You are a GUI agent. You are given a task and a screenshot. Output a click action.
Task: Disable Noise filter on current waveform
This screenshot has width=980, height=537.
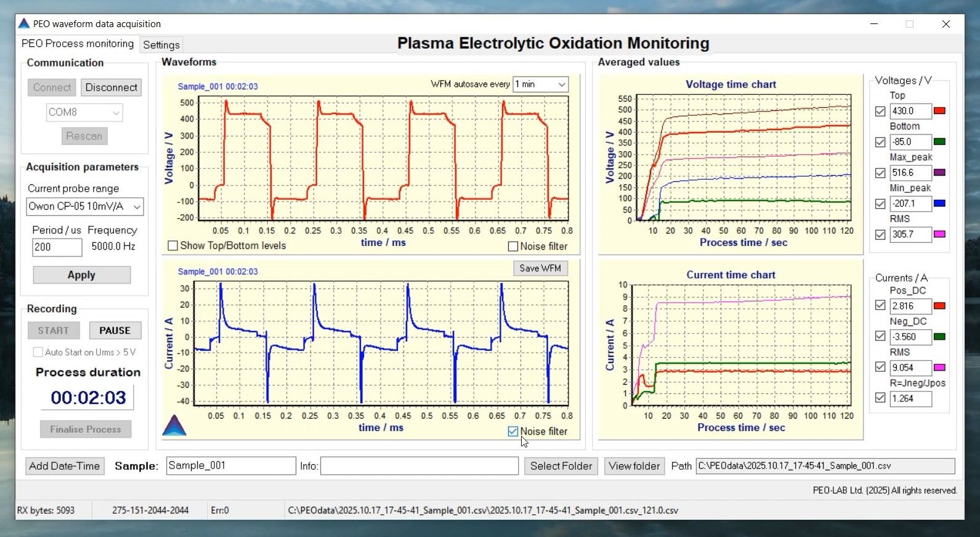coord(512,432)
